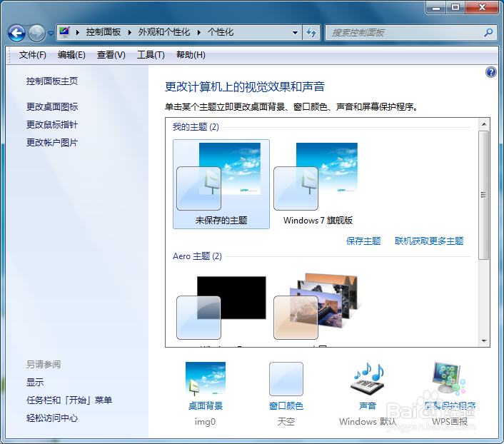
Task: Click theme list scrollbar up arrow
Action: pyautogui.click(x=484, y=124)
